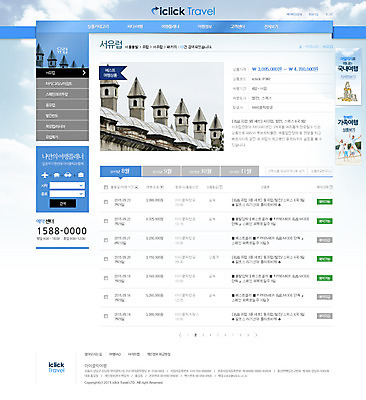Tick the select-all checkbox in table header
This screenshot has width=366, height=400.
106,187
